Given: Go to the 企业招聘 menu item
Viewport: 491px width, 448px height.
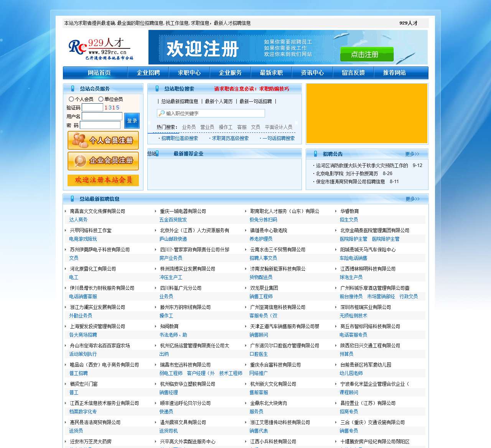Looking at the screenshot, I should 148,73.
